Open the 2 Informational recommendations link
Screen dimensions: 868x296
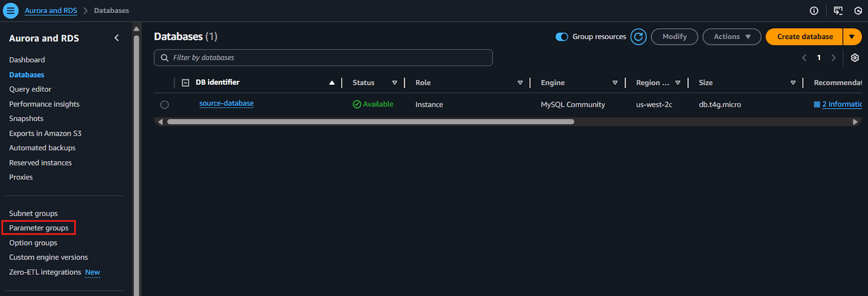pos(842,104)
